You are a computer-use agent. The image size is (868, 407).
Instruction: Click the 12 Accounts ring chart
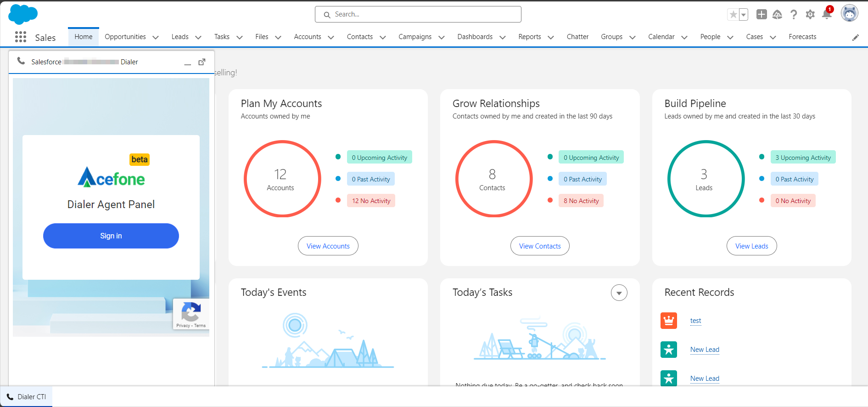pos(282,179)
